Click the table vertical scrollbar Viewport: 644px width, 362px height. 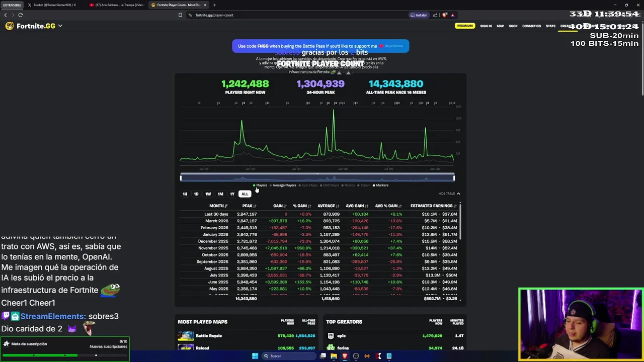(x=460, y=222)
